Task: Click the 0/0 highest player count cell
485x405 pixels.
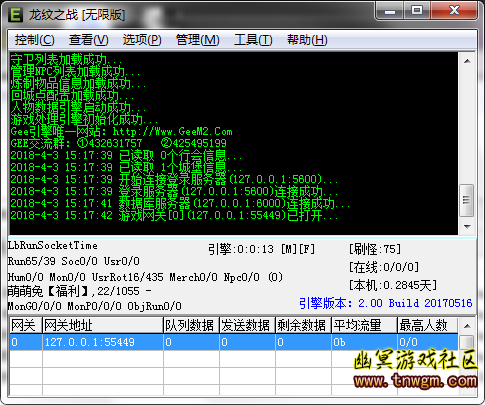Action: 428,342
